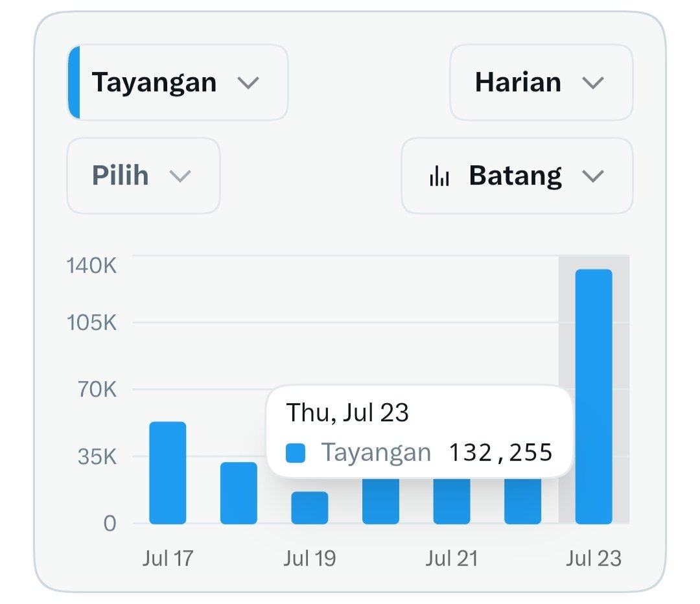Select the tall Jul 23 bar
This screenshot has width=700, height=604.
pos(594,397)
